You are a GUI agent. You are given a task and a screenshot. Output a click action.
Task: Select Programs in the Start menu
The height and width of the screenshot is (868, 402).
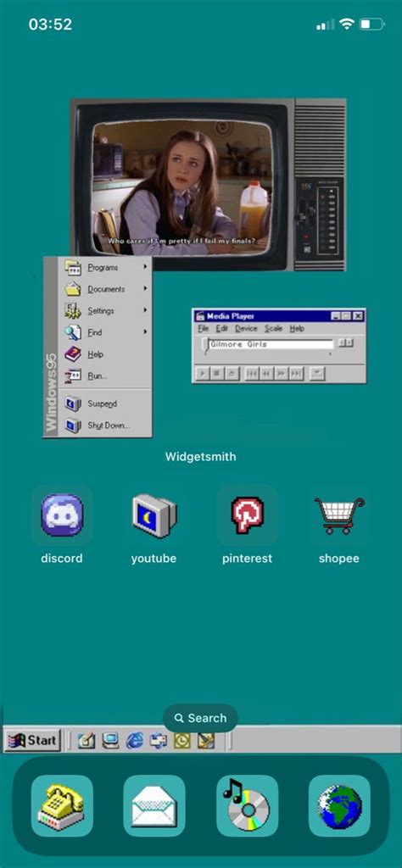click(x=105, y=267)
